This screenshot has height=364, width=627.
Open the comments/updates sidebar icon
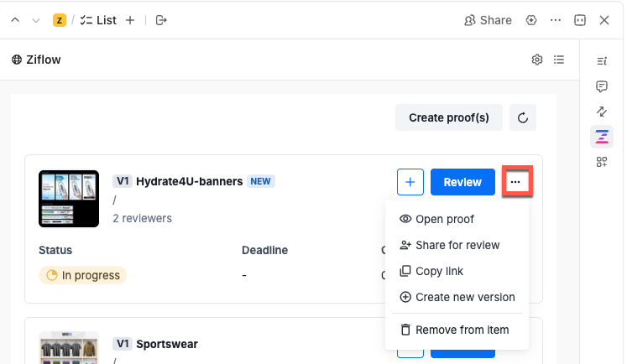602,86
